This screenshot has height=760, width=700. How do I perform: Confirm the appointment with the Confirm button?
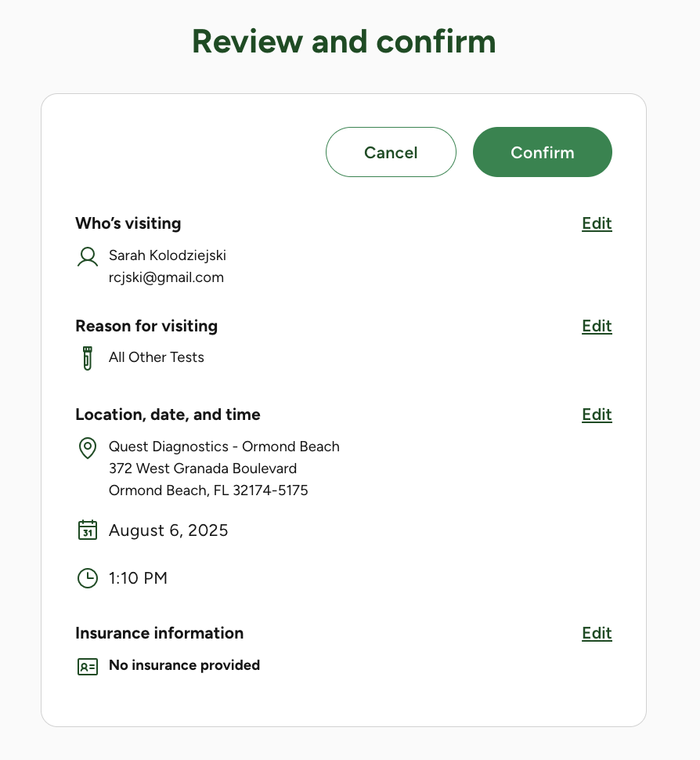[x=542, y=152]
